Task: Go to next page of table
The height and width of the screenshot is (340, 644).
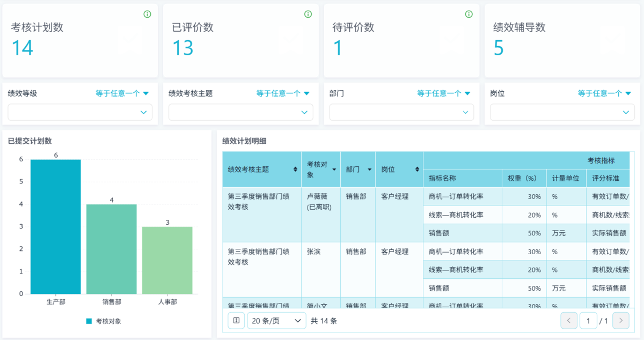Action: 620,321
